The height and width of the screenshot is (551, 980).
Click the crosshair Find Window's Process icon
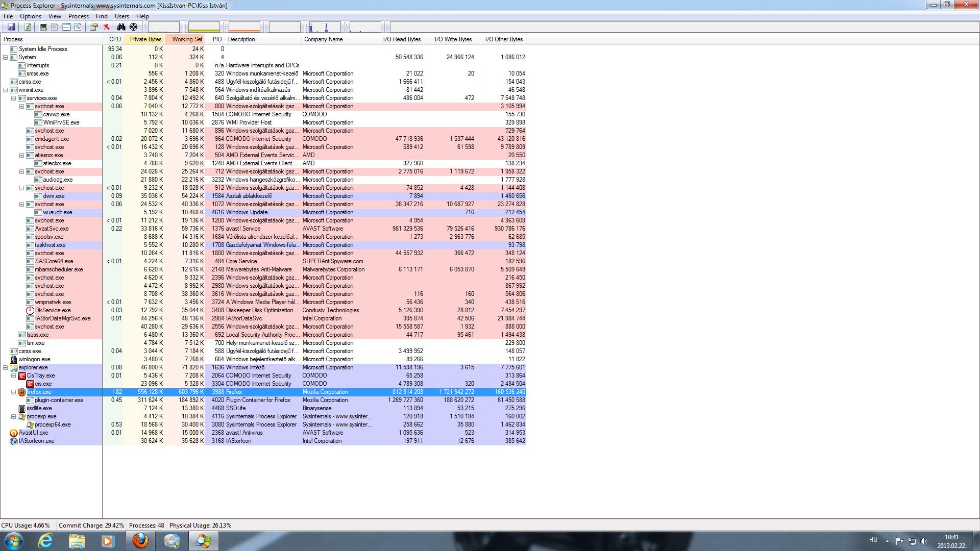click(134, 27)
